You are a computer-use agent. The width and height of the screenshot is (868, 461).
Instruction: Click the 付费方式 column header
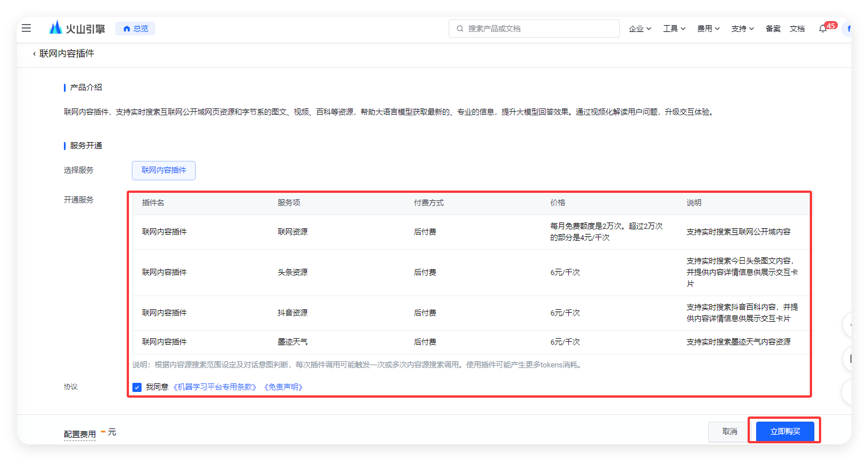point(429,203)
